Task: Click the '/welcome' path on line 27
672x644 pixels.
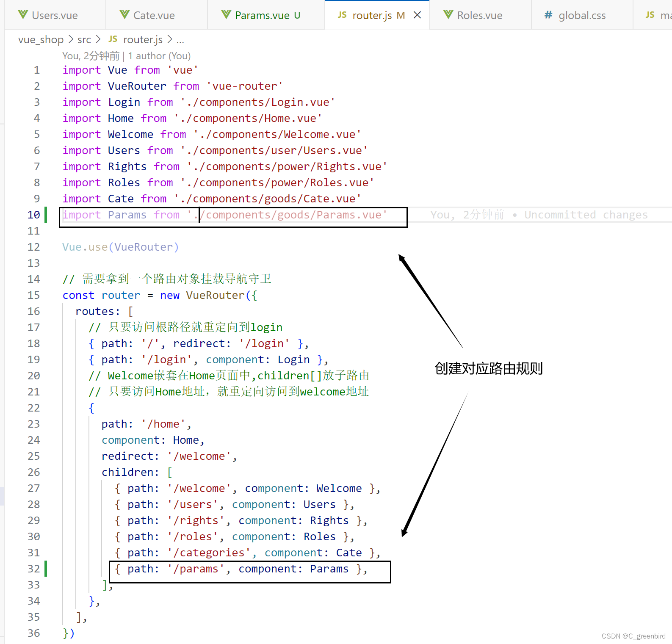Action: (x=199, y=488)
